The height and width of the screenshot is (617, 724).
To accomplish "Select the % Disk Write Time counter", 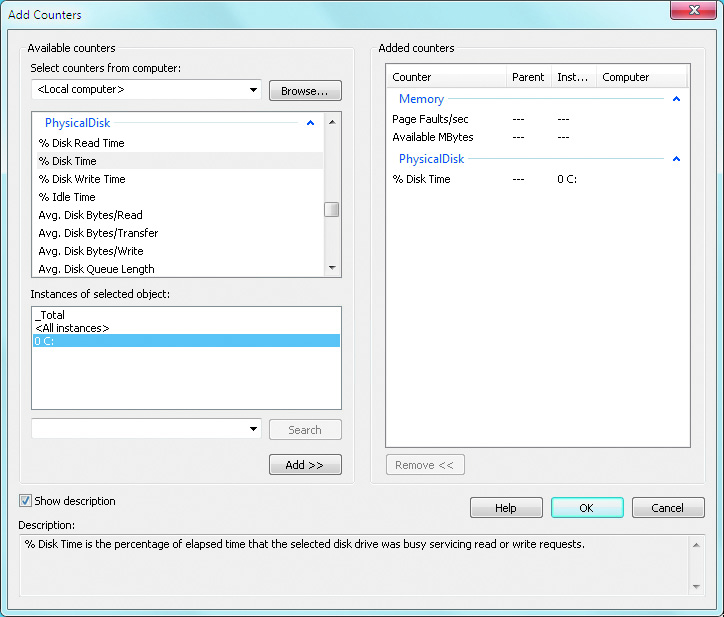I will point(180,179).
